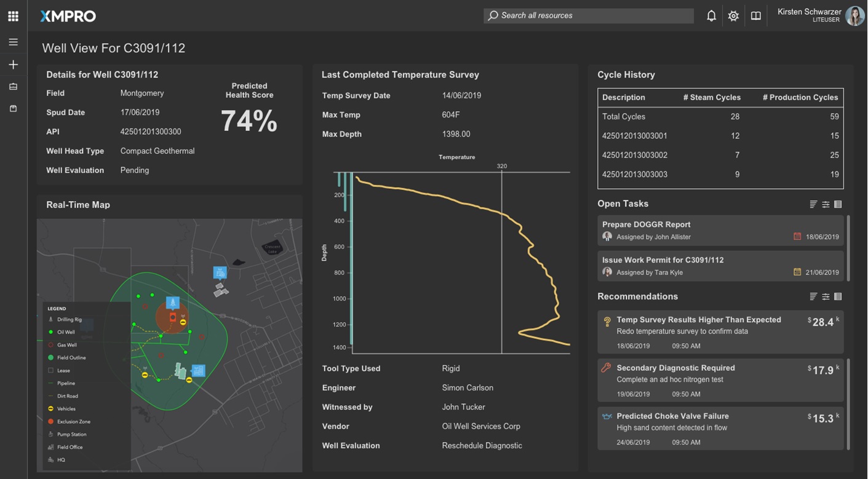The width and height of the screenshot is (868, 479).
Task: Open the documentation book icon
Action: click(755, 16)
